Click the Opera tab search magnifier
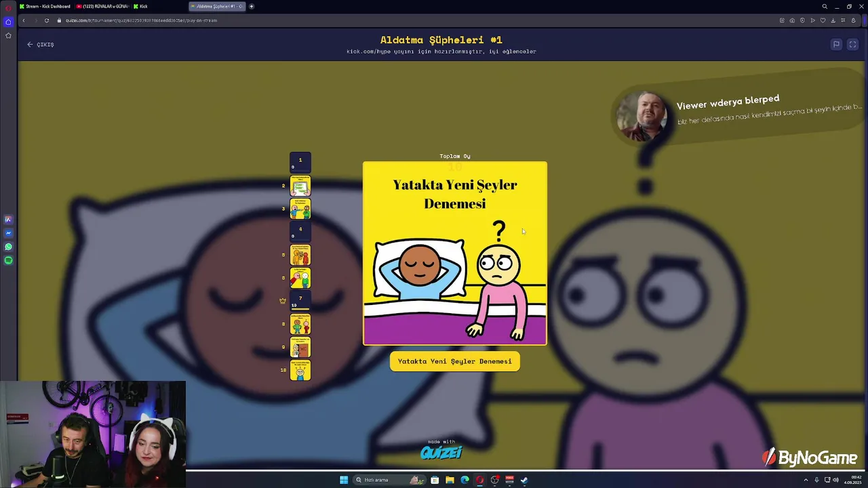This screenshot has width=868, height=488. [x=825, y=6]
